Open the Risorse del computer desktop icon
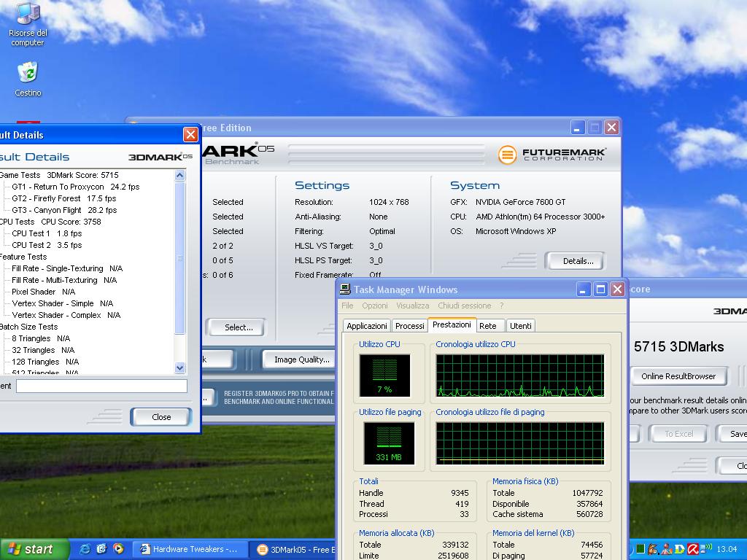 coord(28,24)
